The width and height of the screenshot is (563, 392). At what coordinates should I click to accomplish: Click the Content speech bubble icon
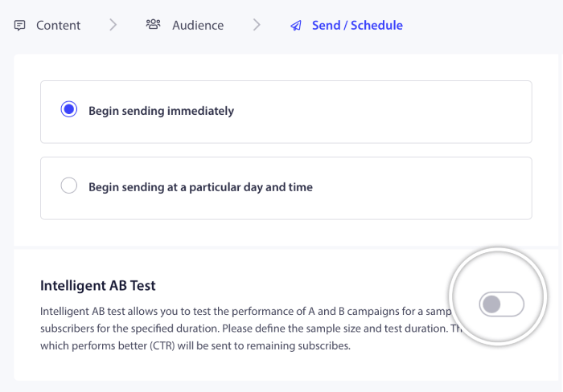point(20,25)
